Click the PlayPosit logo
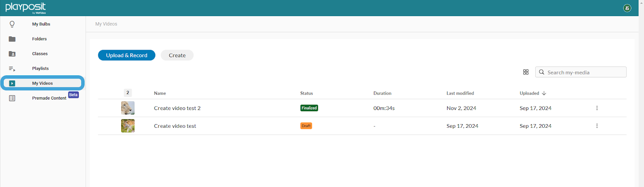The image size is (644, 187). point(26,8)
